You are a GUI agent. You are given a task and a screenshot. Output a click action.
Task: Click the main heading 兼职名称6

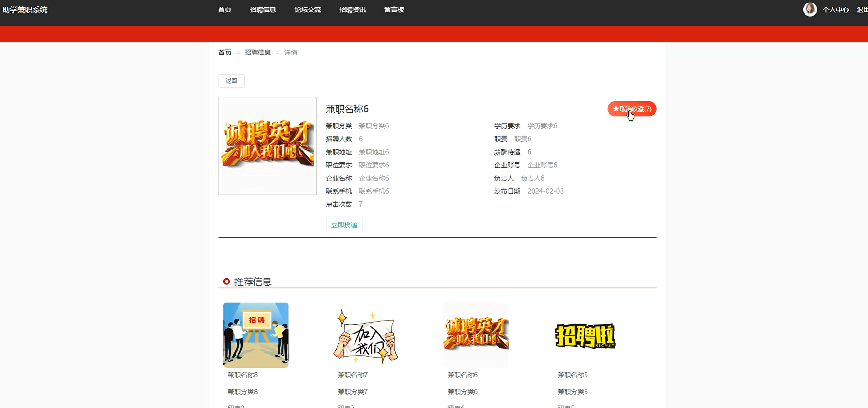(x=347, y=109)
